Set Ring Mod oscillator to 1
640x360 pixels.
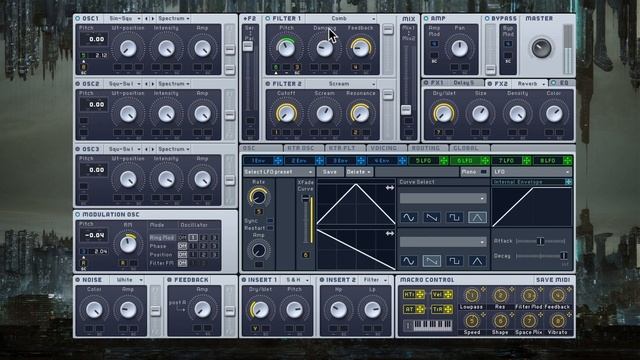point(193,237)
